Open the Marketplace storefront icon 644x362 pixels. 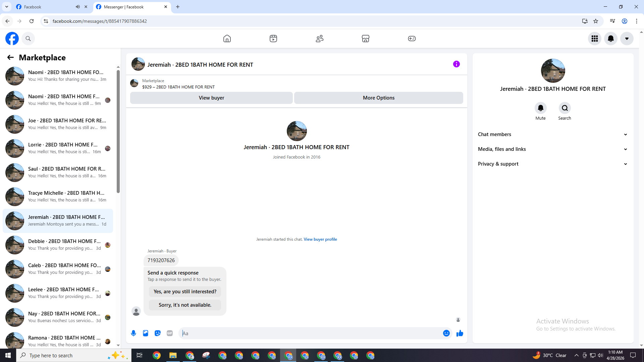tap(366, 39)
